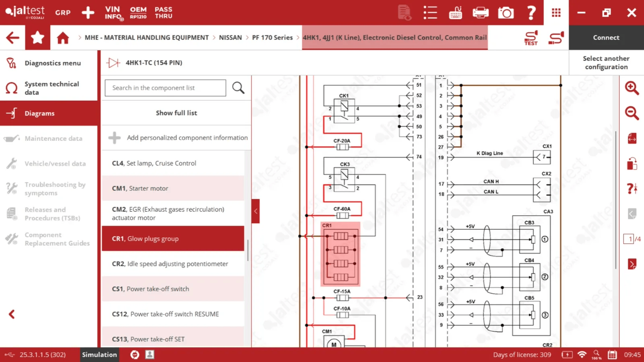Select CS12, Power take-off switch RESUME
Image resolution: width=644 pixels, height=362 pixels.
[x=173, y=314]
